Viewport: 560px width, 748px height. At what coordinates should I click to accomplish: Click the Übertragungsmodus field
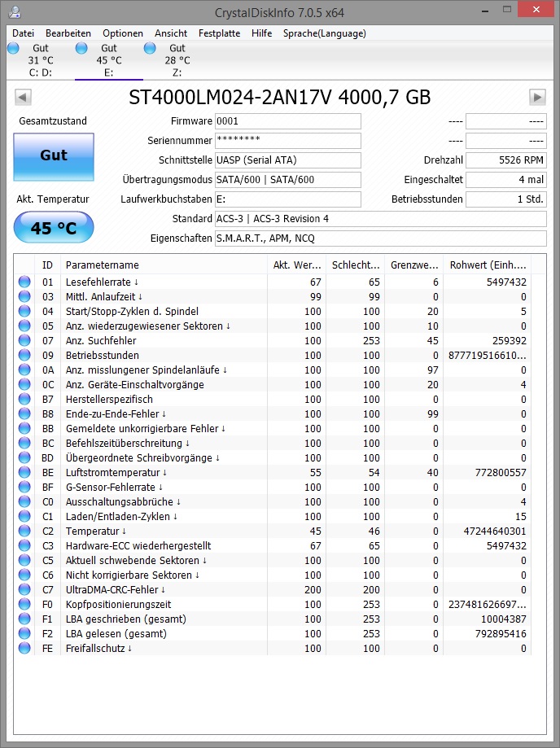pos(288,180)
